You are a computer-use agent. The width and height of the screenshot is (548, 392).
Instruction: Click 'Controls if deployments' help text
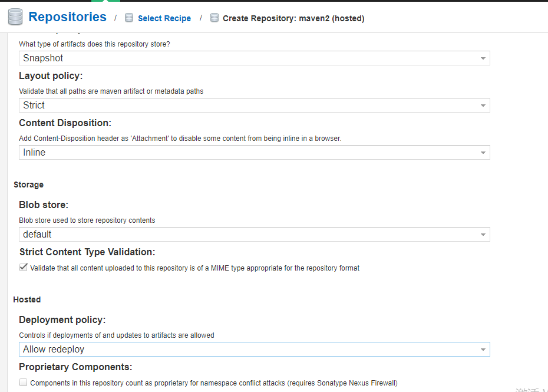pyautogui.click(x=117, y=335)
